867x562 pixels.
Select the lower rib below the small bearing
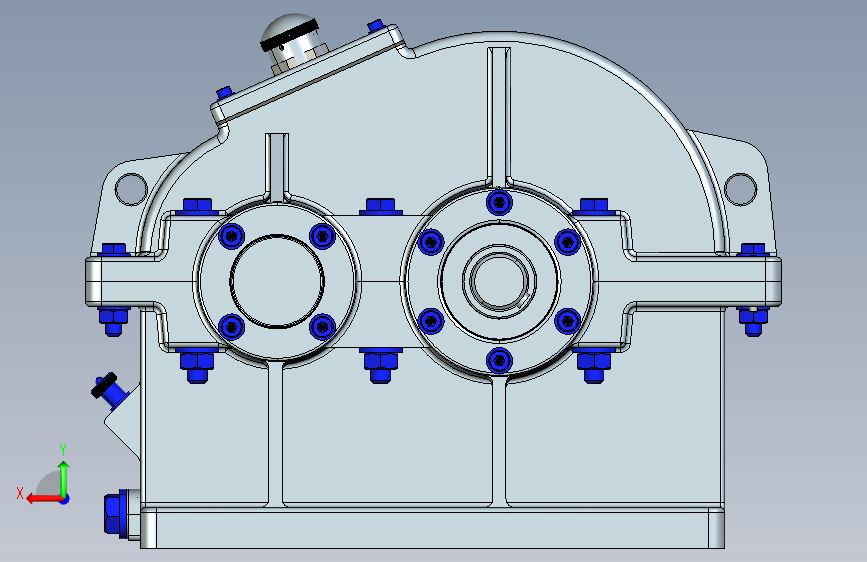coord(276,434)
